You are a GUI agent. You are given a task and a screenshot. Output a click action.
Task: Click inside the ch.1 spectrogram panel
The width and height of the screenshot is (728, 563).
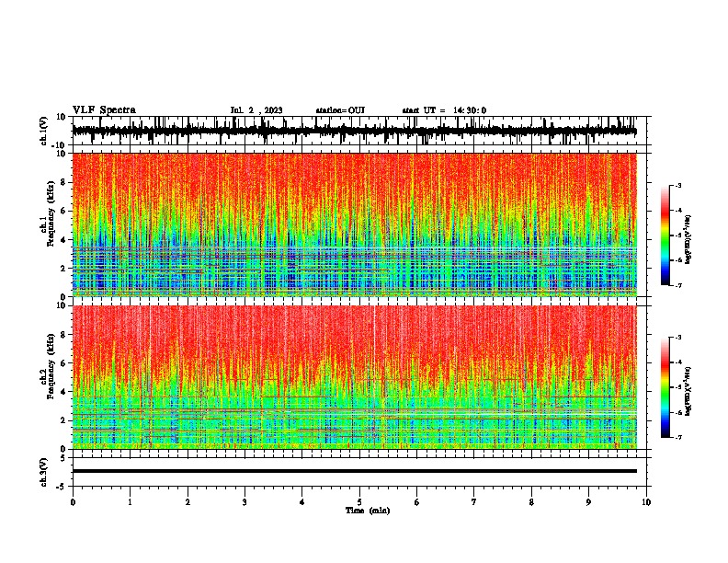point(354,224)
